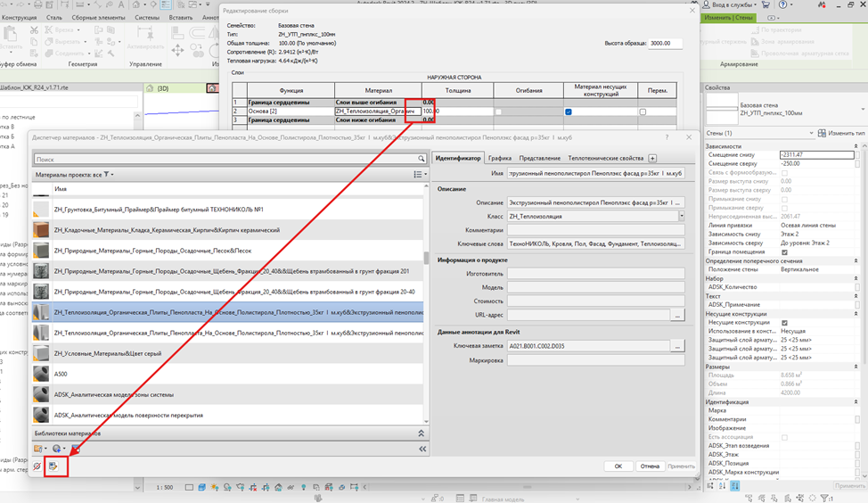Click the temporary hide glasses icon in view bar
Image resolution: width=868 pixels, height=503 pixels.
click(291, 488)
